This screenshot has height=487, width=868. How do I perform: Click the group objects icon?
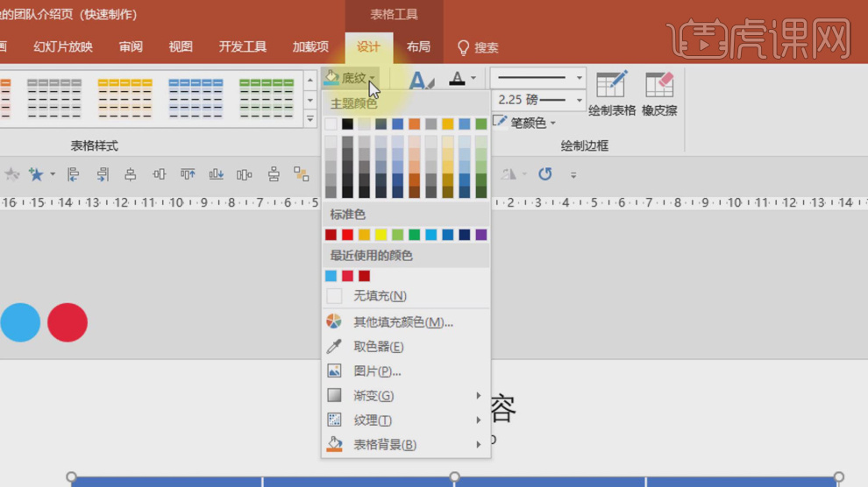pyautogui.click(x=302, y=174)
